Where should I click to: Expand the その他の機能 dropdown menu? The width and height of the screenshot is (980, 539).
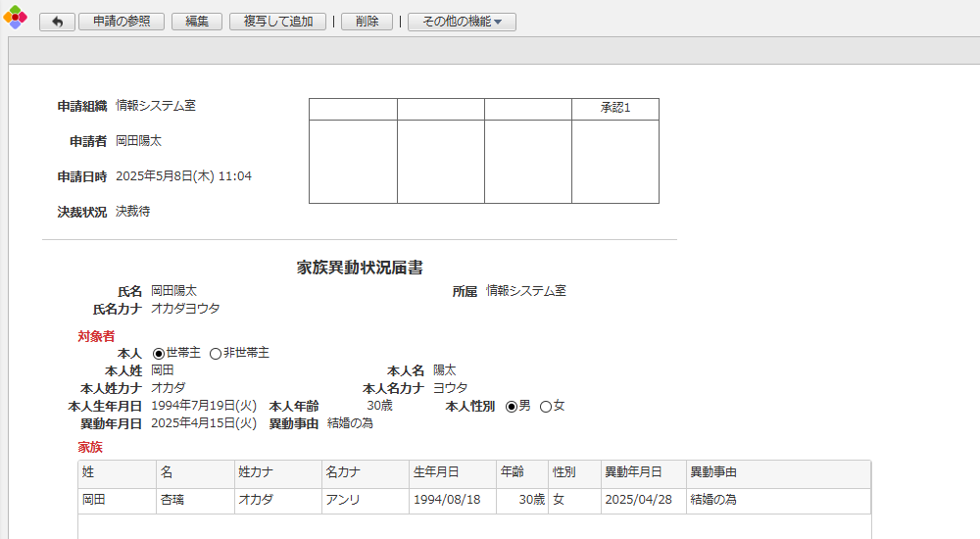click(462, 22)
